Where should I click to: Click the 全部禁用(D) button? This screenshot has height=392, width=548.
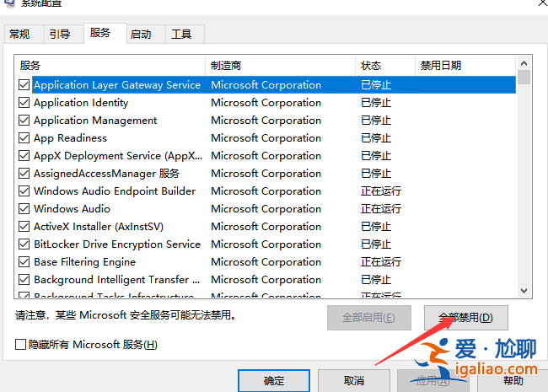point(466,318)
